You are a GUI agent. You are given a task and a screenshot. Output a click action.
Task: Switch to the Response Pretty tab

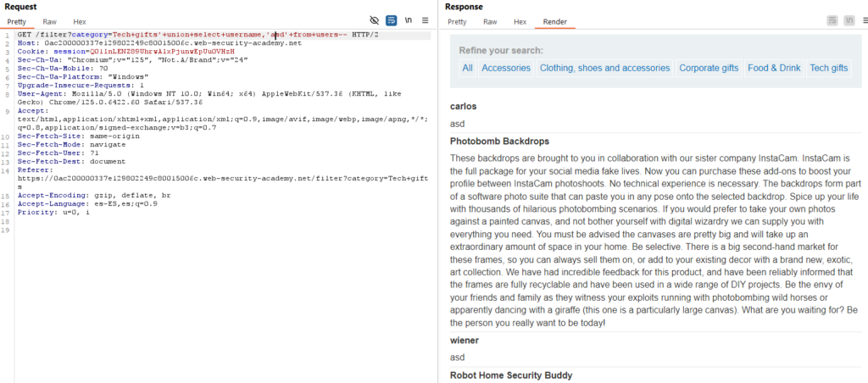pos(457,22)
